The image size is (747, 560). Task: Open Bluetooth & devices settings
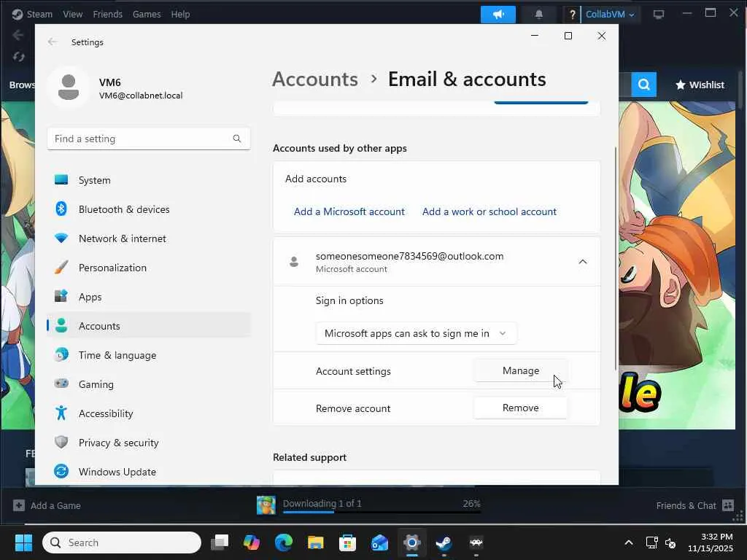click(x=149, y=209)
